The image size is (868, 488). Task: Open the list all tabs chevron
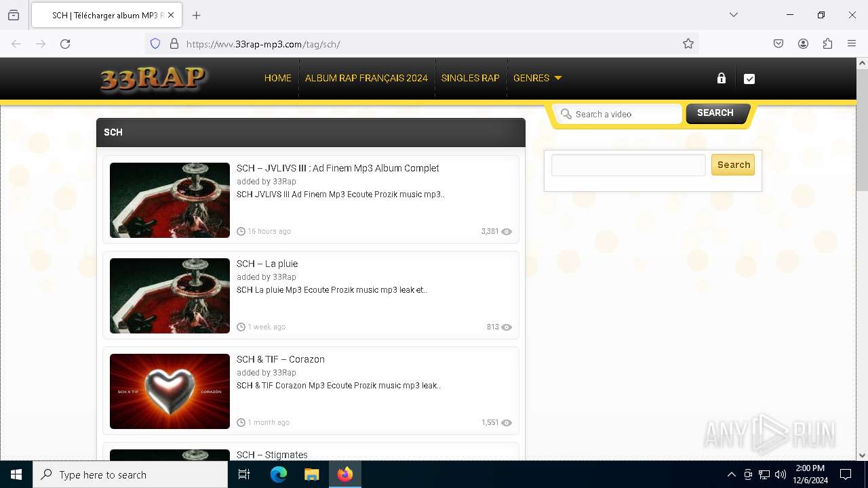(x=733, y=15)
